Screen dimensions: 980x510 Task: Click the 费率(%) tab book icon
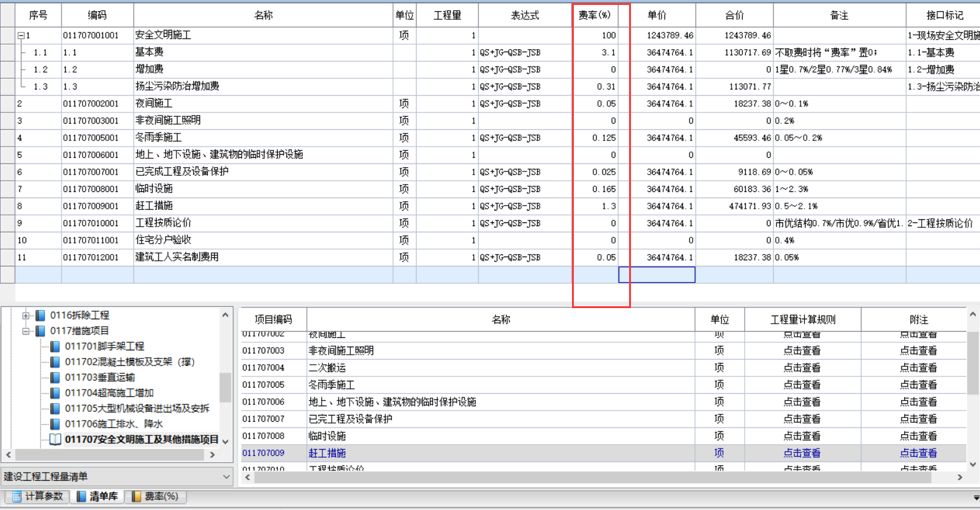(x=136, y=496)
